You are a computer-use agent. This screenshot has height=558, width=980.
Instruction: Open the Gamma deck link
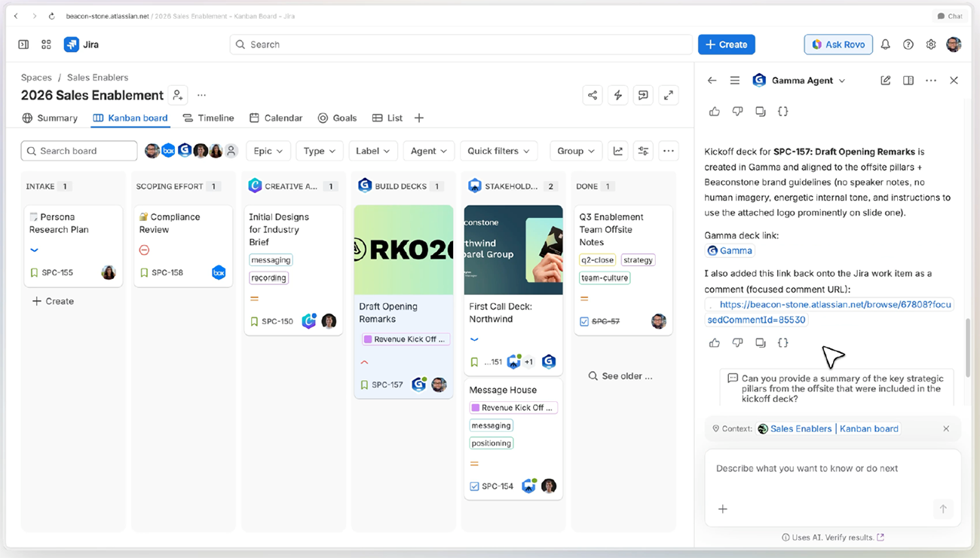[x=730, y=250]
